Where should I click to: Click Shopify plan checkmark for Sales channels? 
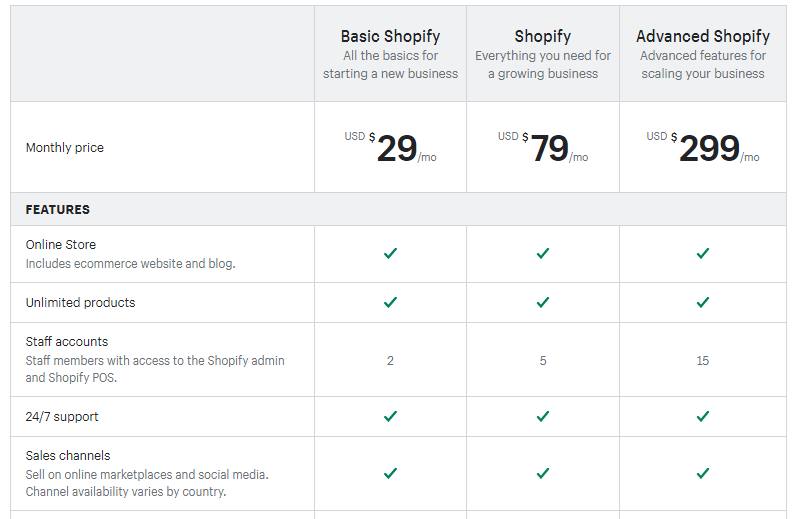tap(543, 473)
